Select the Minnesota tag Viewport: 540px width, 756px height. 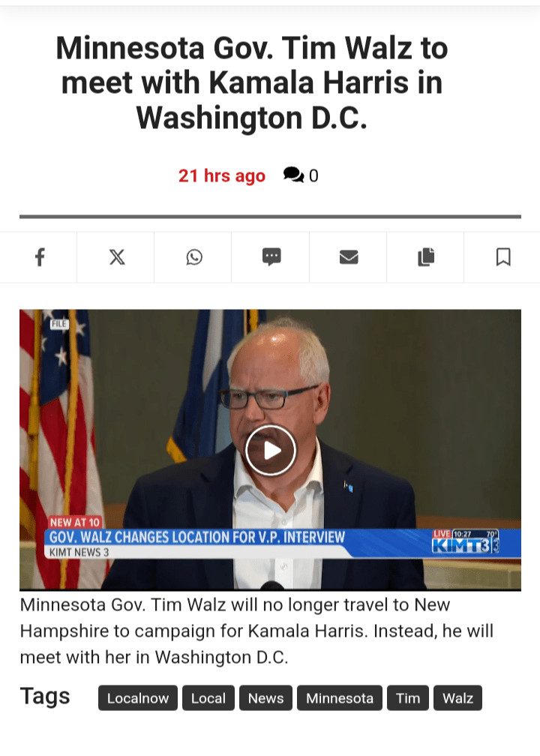click(340, 697)
